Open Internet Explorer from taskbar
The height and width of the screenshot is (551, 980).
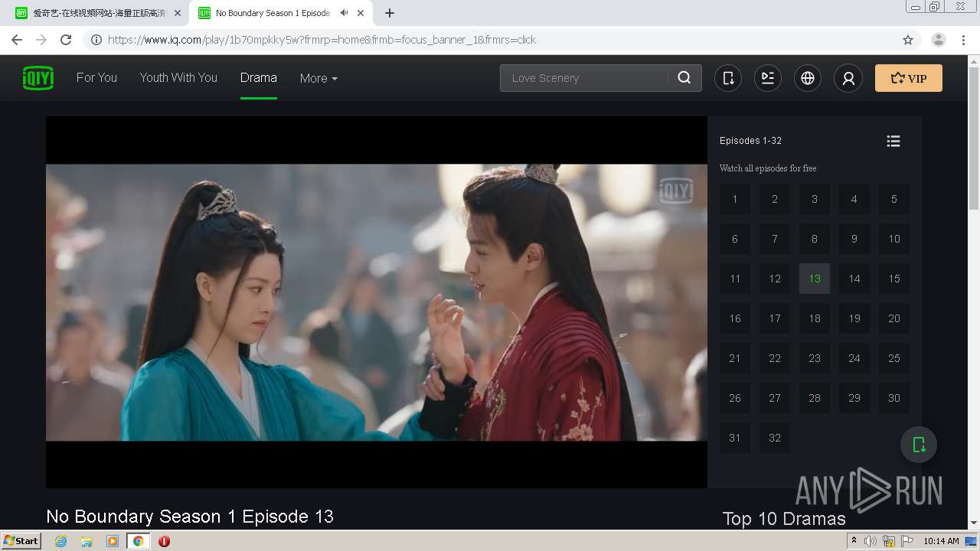[60, 541]
